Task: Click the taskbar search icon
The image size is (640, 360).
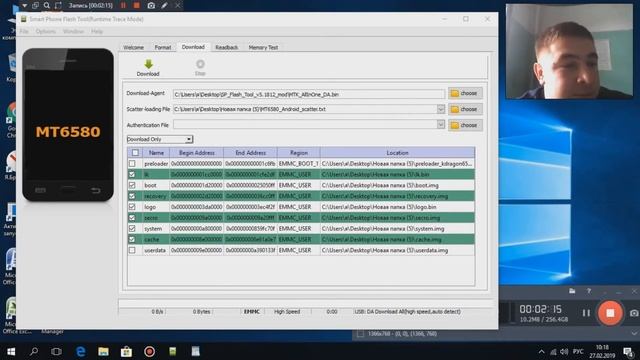Action: pyautogui.click(x=34, y=351)
